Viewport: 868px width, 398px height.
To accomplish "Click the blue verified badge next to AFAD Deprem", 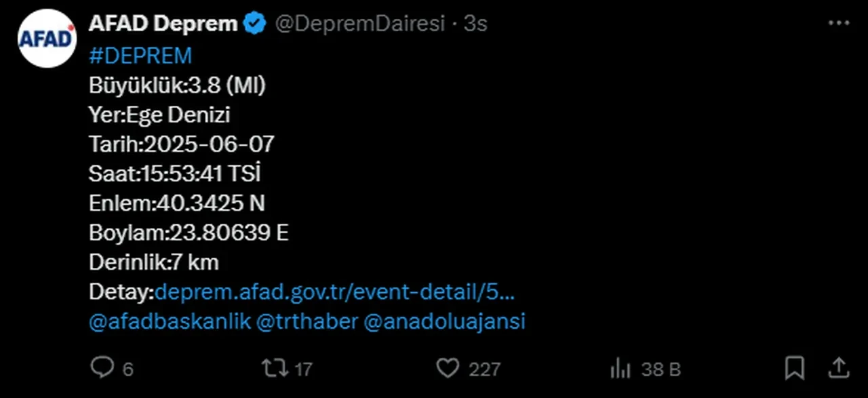I will click(254, 22).
